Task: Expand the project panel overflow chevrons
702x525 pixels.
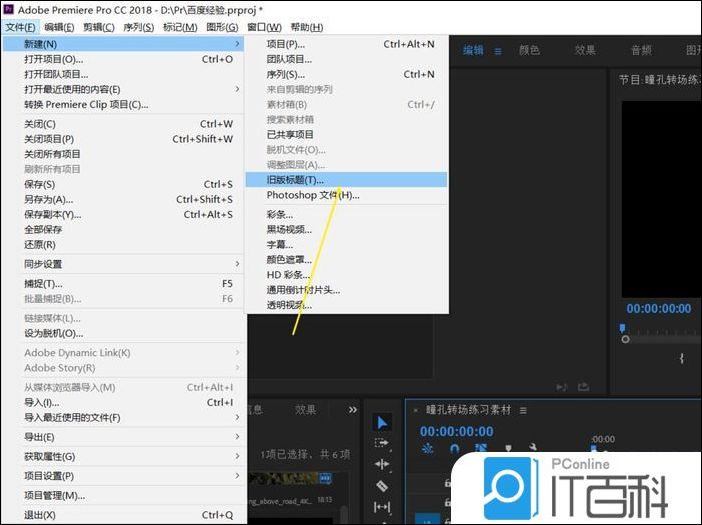Action: click(x=352, y=409)
